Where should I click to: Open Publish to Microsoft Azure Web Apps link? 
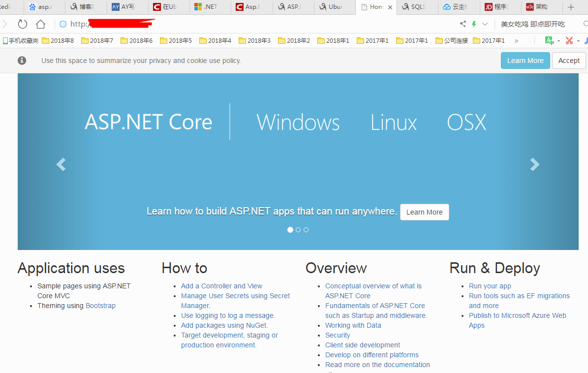pyautogui.click(x=518, y=320)
